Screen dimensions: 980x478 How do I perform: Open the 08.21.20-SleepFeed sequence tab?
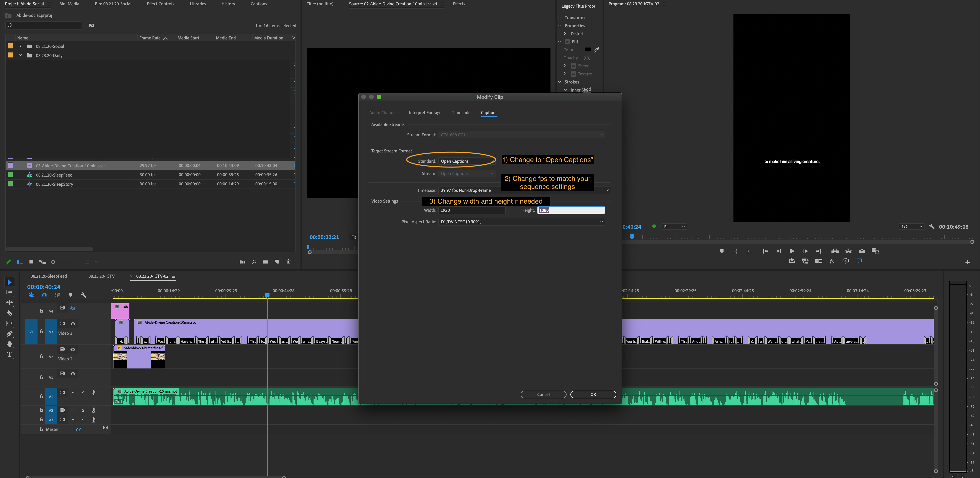(x=49, y=276)
